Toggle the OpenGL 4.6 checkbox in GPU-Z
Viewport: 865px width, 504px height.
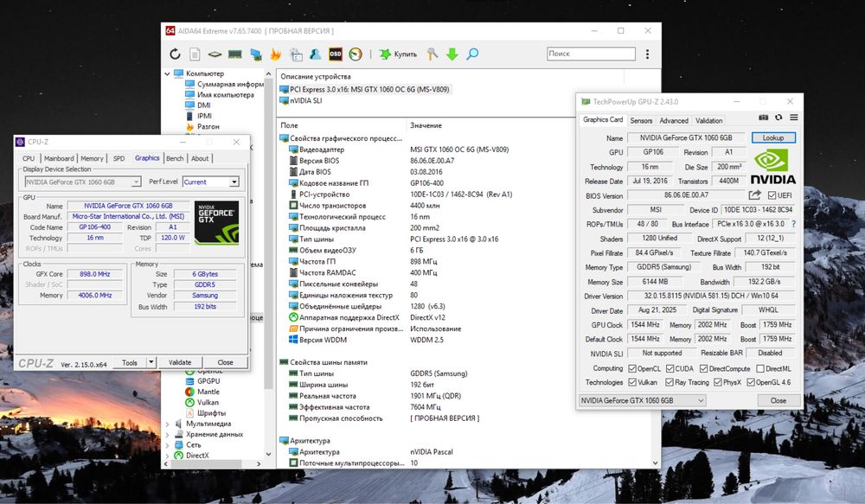pos(750,382)
